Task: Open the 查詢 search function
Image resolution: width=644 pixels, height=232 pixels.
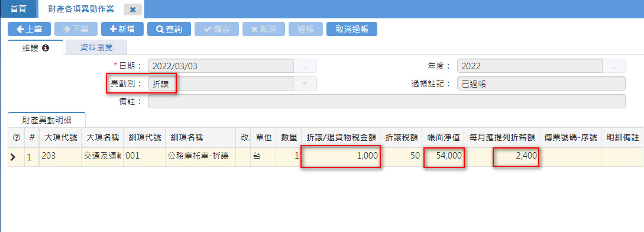Action: pos(169,29)
